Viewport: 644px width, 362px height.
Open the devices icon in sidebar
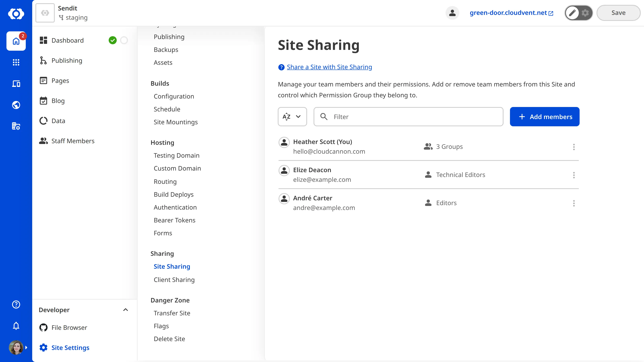click(x=16, y=84)
